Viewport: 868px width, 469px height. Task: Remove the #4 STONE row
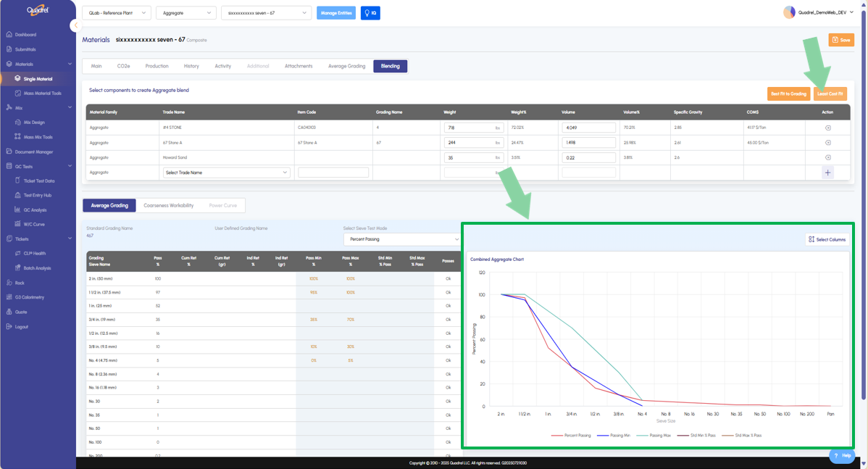[x=827, y=128]
